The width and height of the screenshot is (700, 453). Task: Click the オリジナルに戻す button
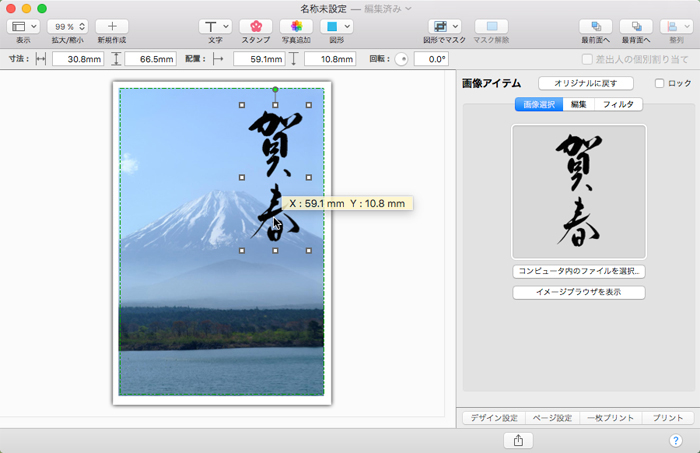point(585,83)
